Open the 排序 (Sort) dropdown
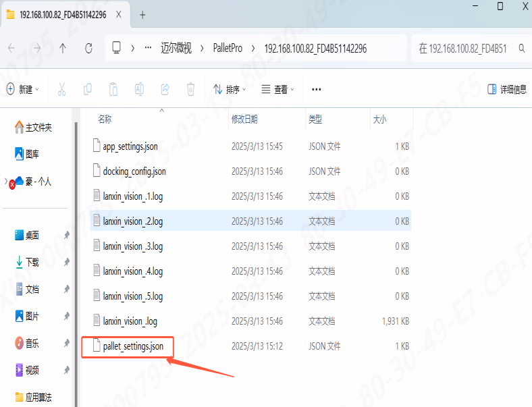Image resolution: width=532 pixels, height=407 pixels. click(230, 90)
